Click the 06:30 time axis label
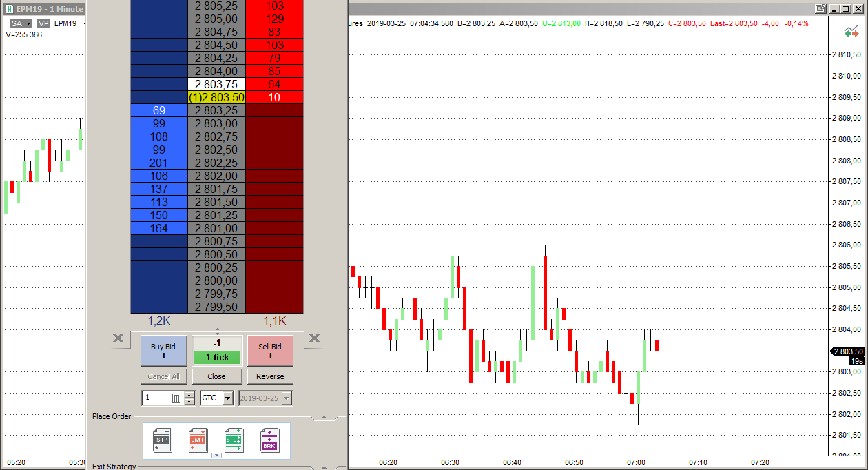Viewport: 868px width, 470px height. (x=450, y=462)
